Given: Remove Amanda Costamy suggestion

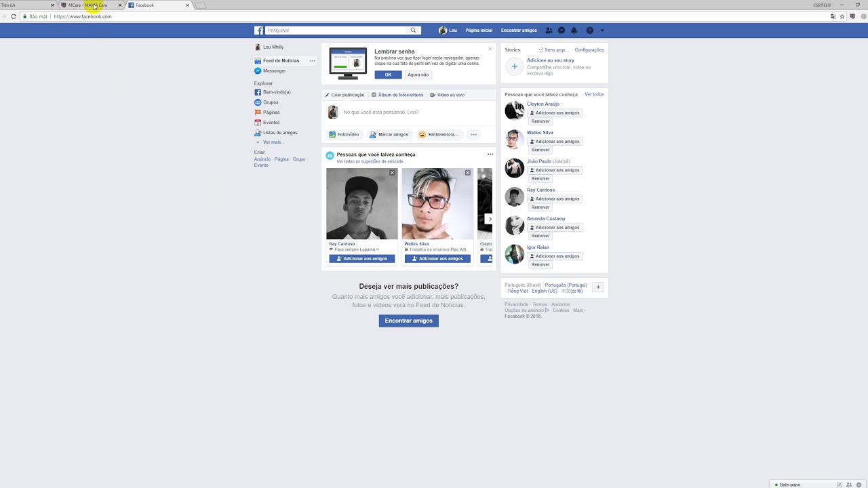Looking at the screenshot, I should pyautogui.click(x=540, y=236).
